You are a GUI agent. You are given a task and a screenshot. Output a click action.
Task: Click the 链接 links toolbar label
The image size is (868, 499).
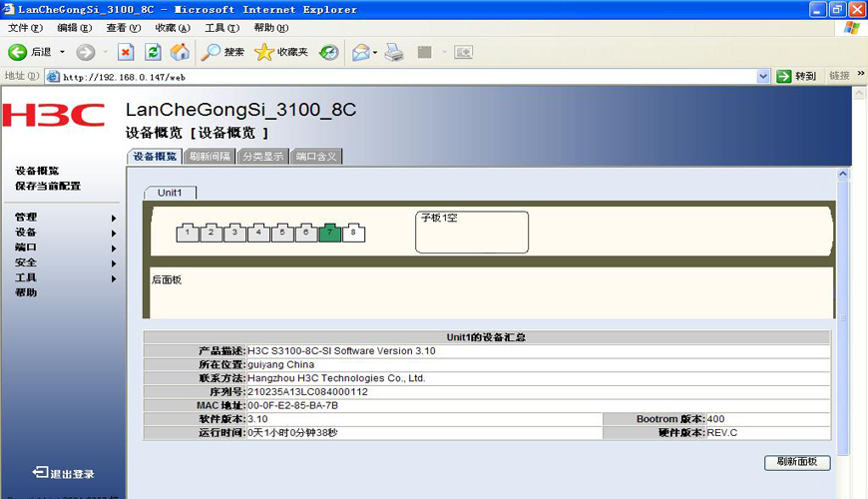click(839, 76)
